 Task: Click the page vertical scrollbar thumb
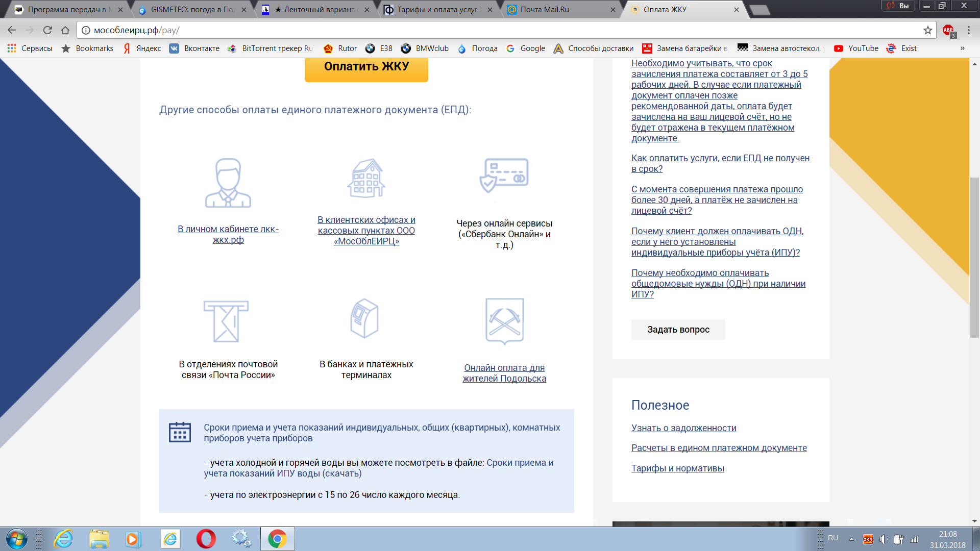click(974, 258)
